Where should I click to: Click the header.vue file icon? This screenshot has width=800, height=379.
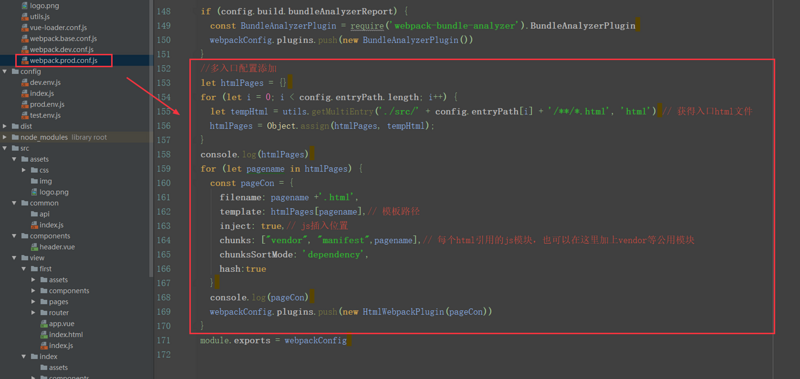pos(35,247)
